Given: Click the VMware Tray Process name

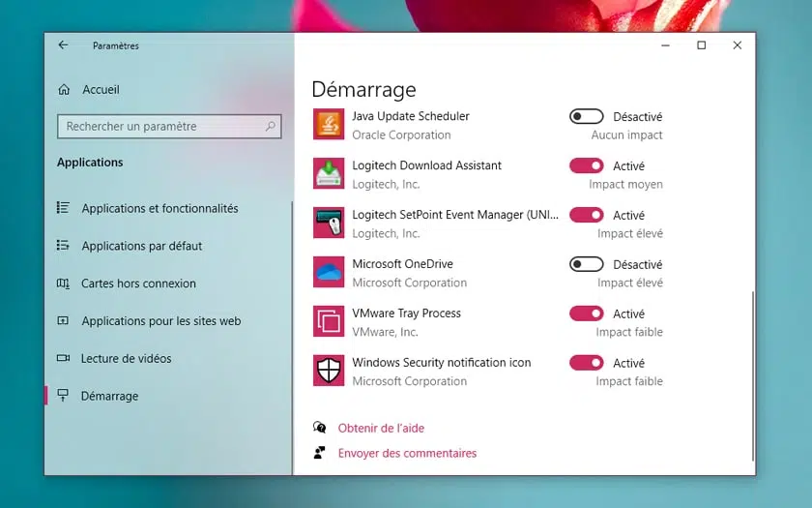Looking at the screenshot, I should coord(406,314).
